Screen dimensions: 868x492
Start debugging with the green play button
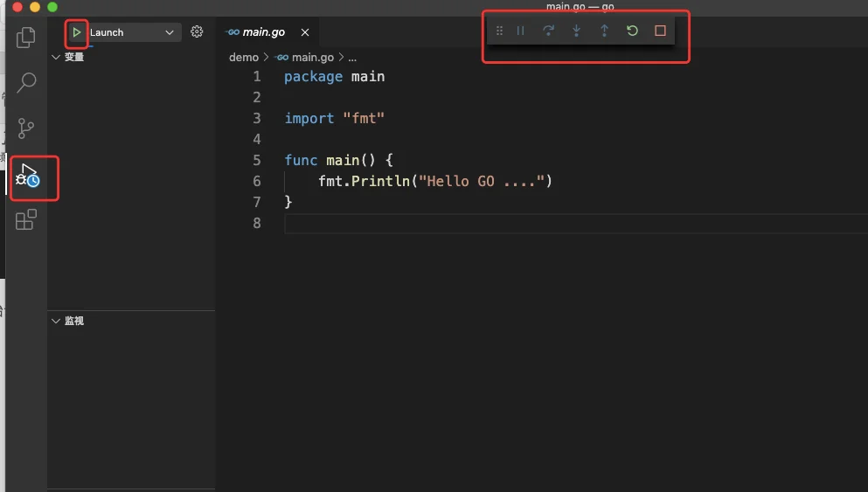(x=77, y=32)
